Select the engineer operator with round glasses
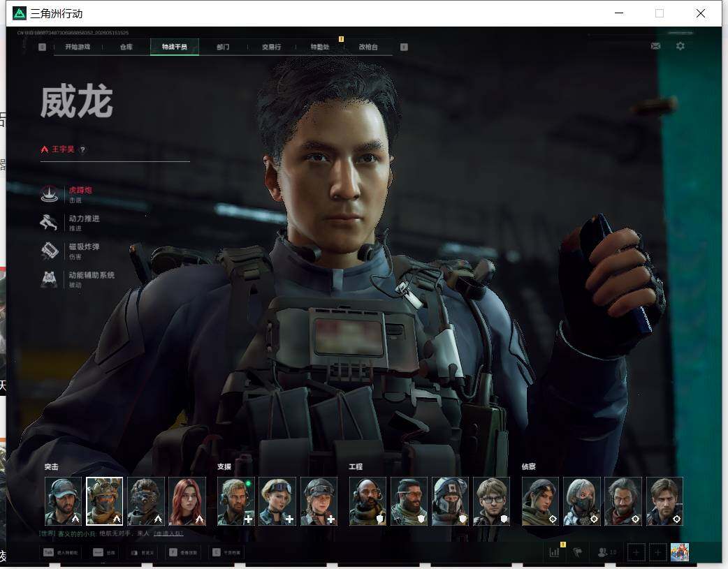The width and height of the screenshot is (728, 569). click(x=492, y=501)
